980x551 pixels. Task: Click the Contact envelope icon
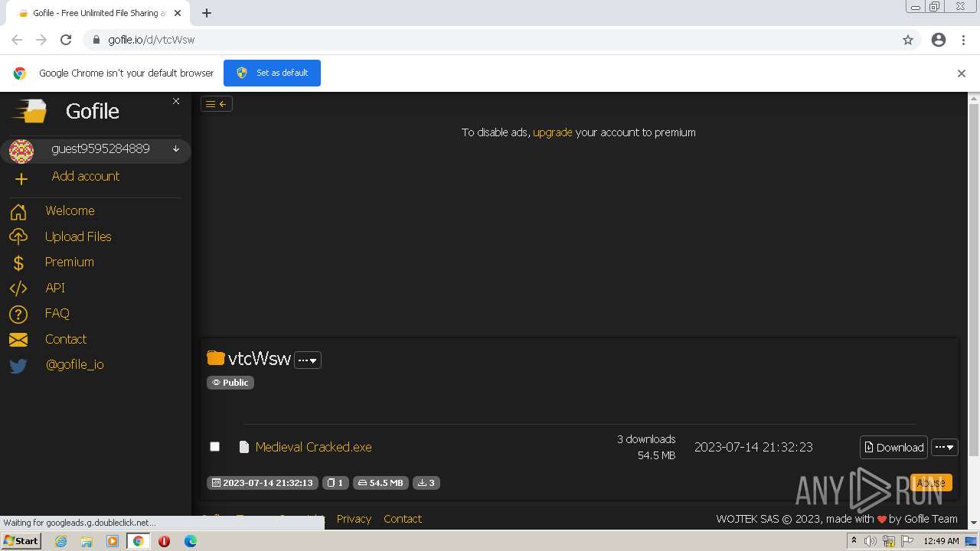(x=18, y=340)
